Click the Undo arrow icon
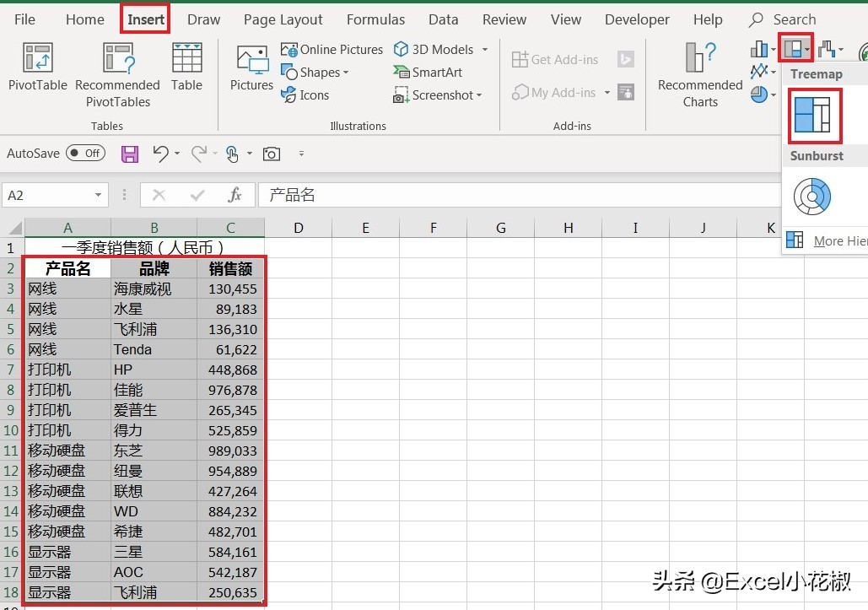This screenshot has height=610, width=868. pyautogui.click(x=160, y=153)
